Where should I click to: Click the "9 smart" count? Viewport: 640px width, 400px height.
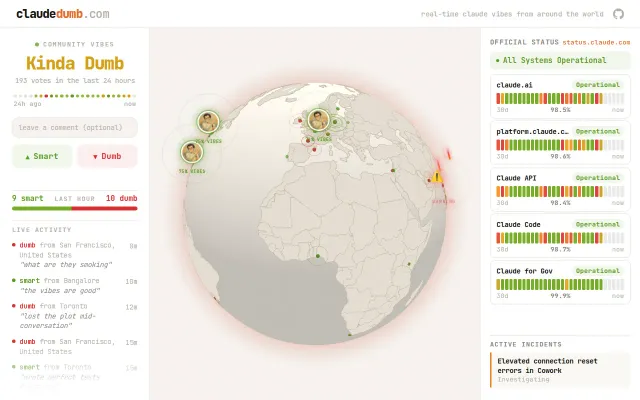27,198
